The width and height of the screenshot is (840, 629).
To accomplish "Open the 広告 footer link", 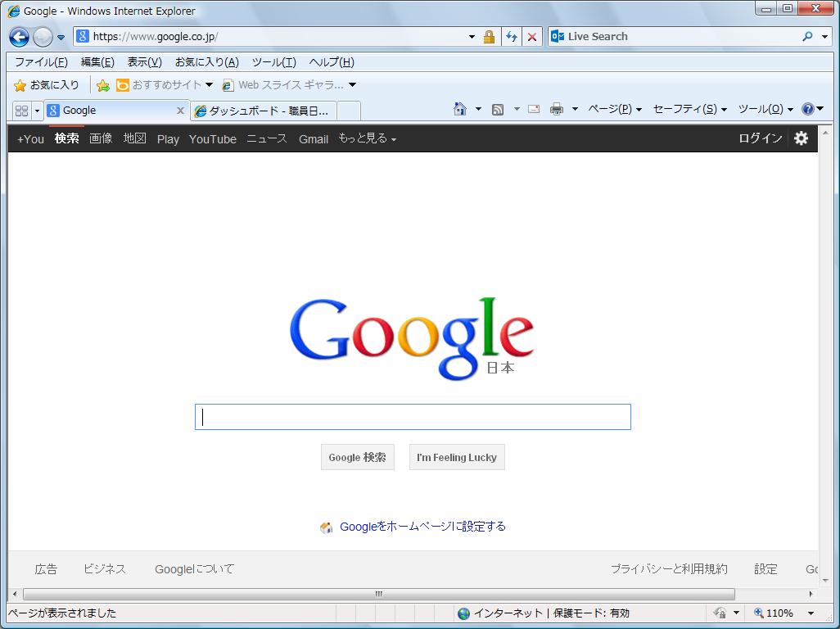I will click(x=46, y=569).
